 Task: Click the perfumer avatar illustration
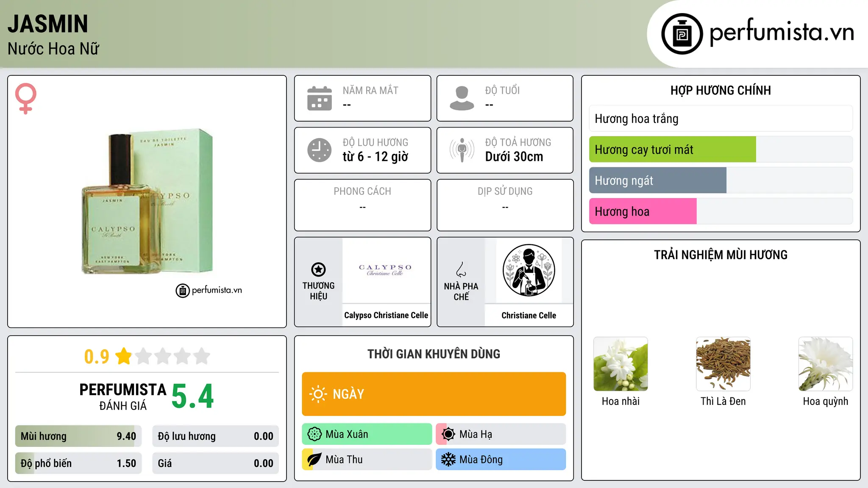click(x=529, y=270)
